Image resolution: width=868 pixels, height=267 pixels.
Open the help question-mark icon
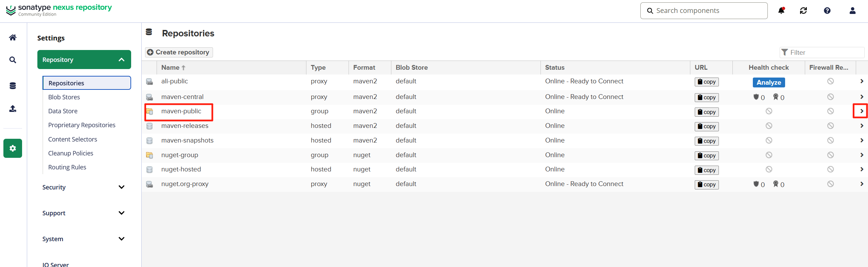click(827, 11)
